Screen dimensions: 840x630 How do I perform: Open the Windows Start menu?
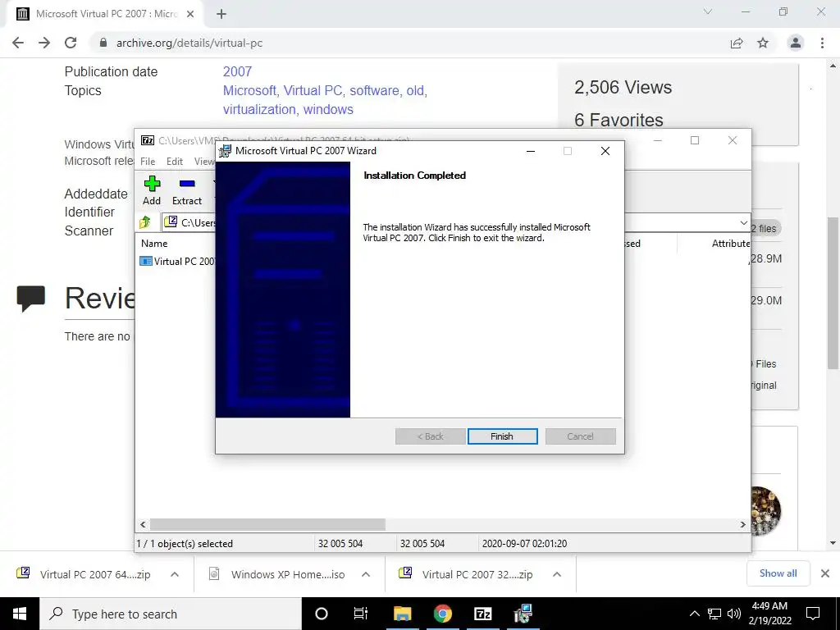(x=20, y=614)
